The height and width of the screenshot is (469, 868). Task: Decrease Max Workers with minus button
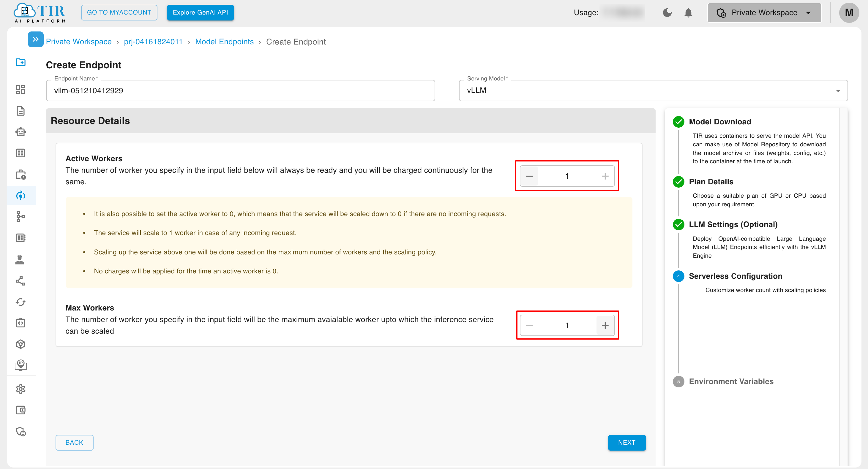coord(529,325)
